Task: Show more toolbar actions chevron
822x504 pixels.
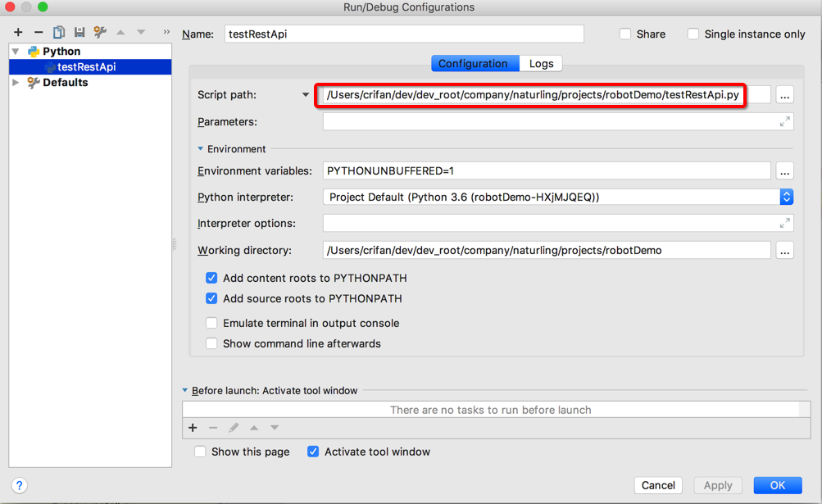Action: coord(166,32)
